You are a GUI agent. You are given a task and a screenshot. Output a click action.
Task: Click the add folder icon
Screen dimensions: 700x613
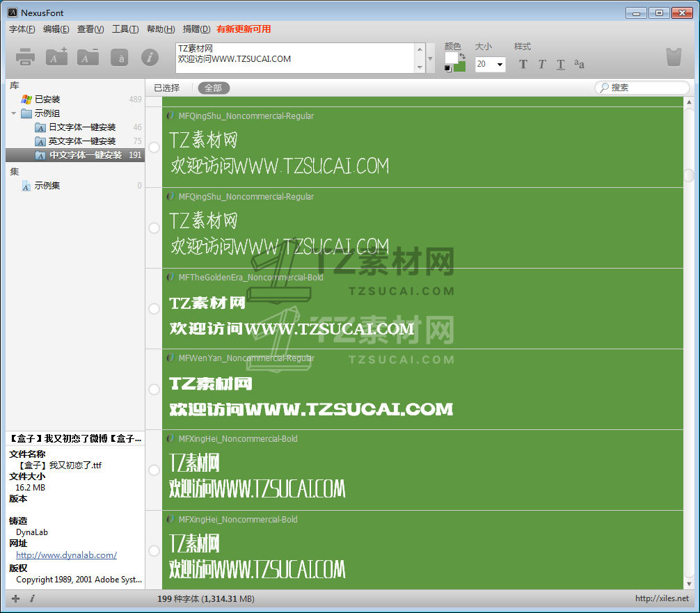click(56, 56)
